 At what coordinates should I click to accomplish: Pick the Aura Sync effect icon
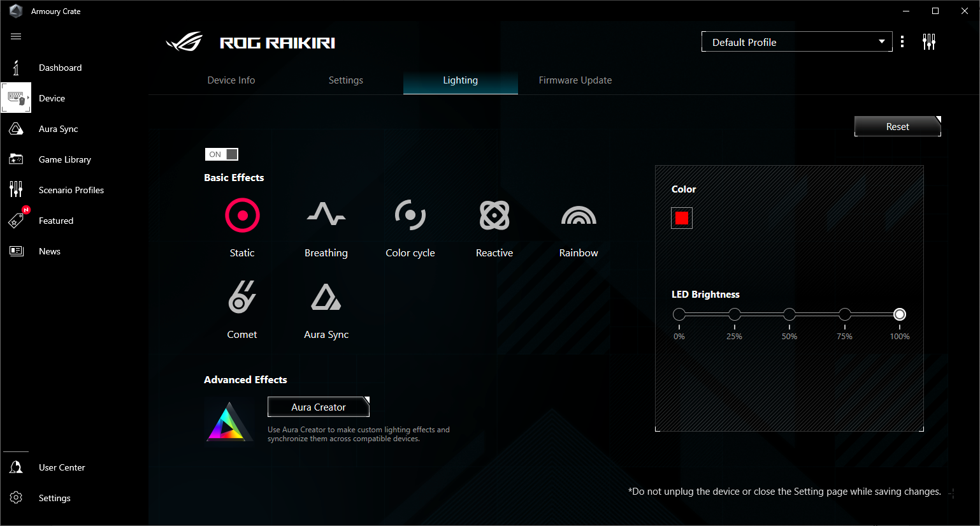[x=326, y=296]
